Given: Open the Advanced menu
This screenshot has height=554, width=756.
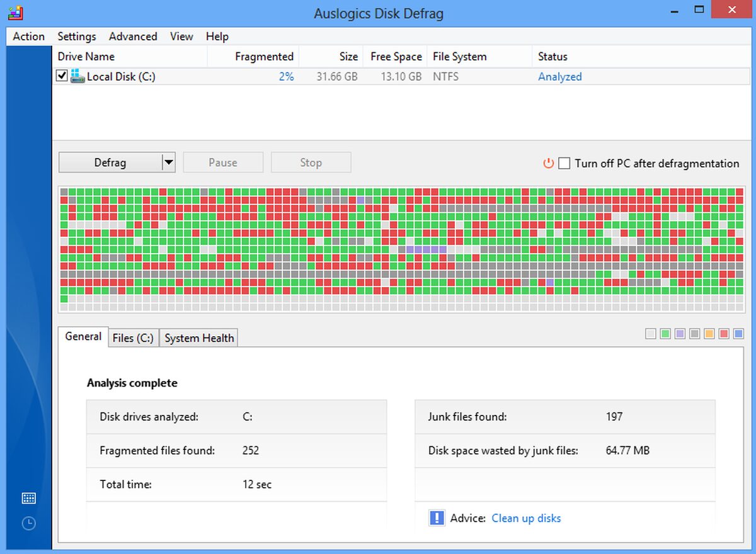Looking at the screenshot, I should pyautogui.click(x=133, y=37).
